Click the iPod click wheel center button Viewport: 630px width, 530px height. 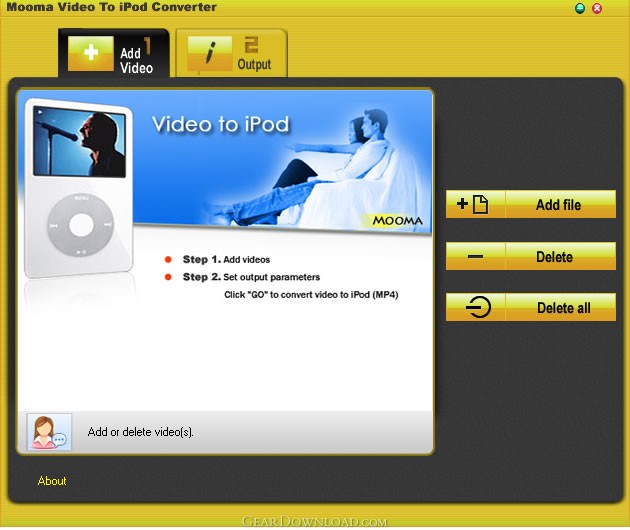coord(81,225)
